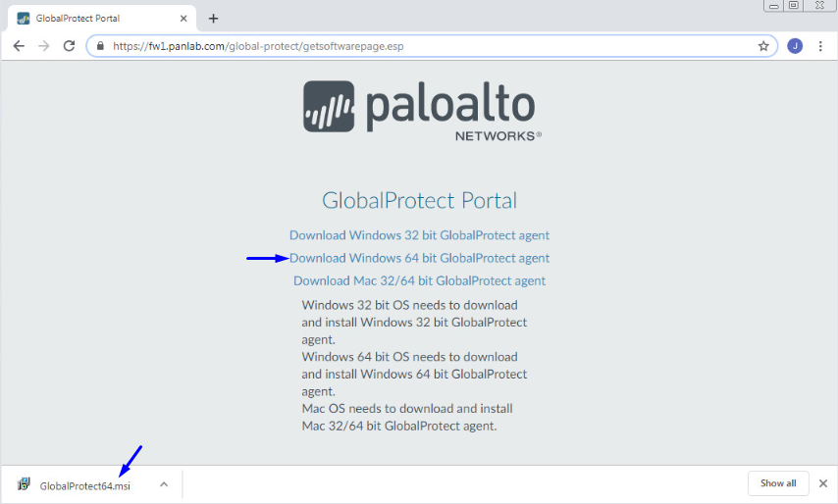Reload the GlobalProtect Portal page
Viewport: 838px width, 504px height.
pos(69,46)
